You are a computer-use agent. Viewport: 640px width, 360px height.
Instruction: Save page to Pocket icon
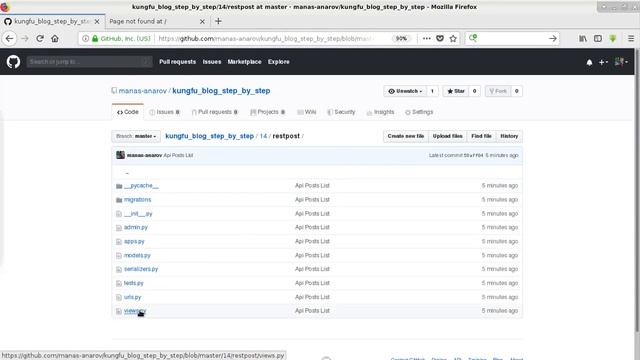point(440,38)
